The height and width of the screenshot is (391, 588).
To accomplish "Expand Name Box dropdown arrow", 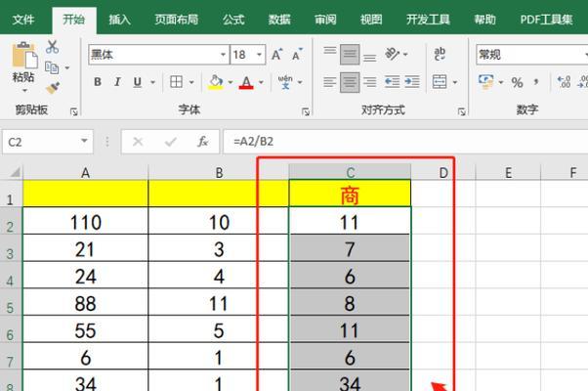I will point(84,141).
